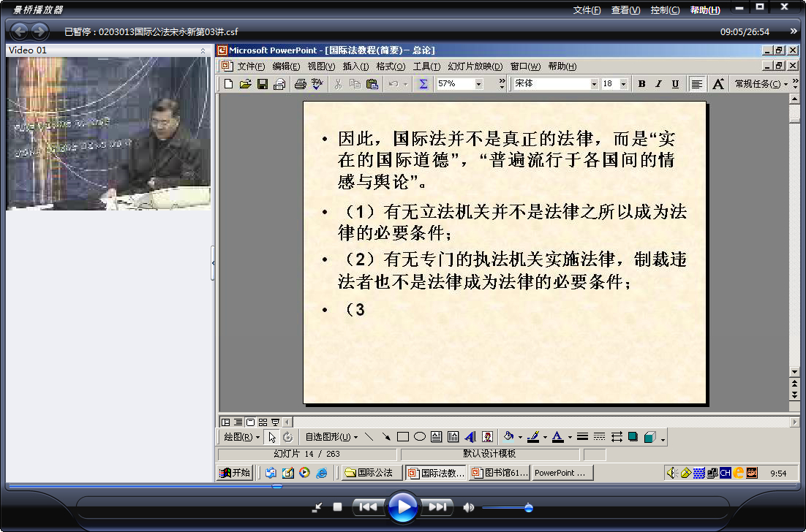Image resolution: width=806 pixels, height=532 pixels.
Task: Click the large blue Play button
Action: 402,507
